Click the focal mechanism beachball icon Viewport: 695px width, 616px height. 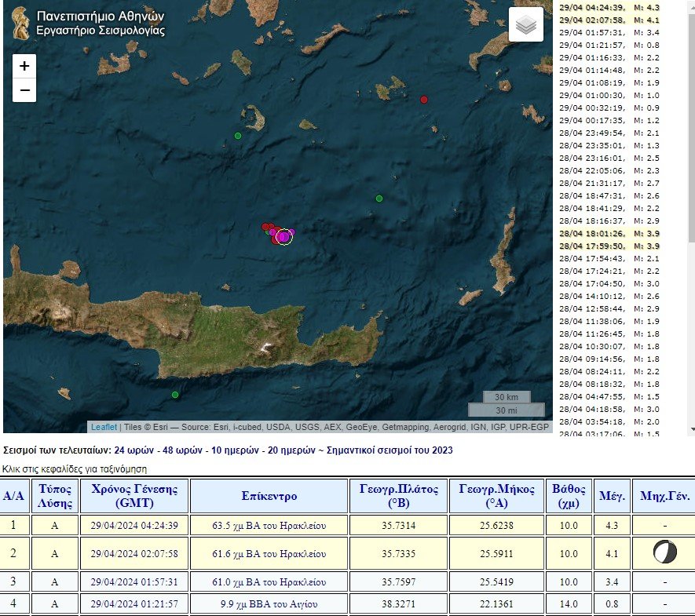664,553
